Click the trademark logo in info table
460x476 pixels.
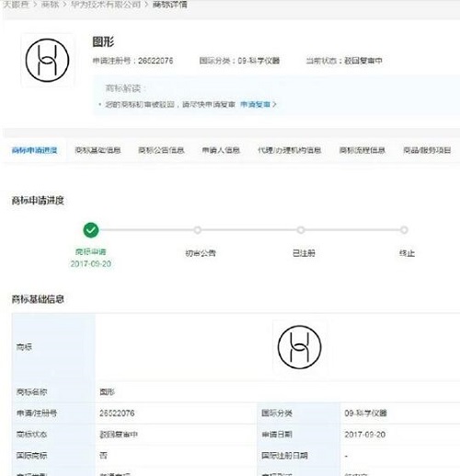300,347
